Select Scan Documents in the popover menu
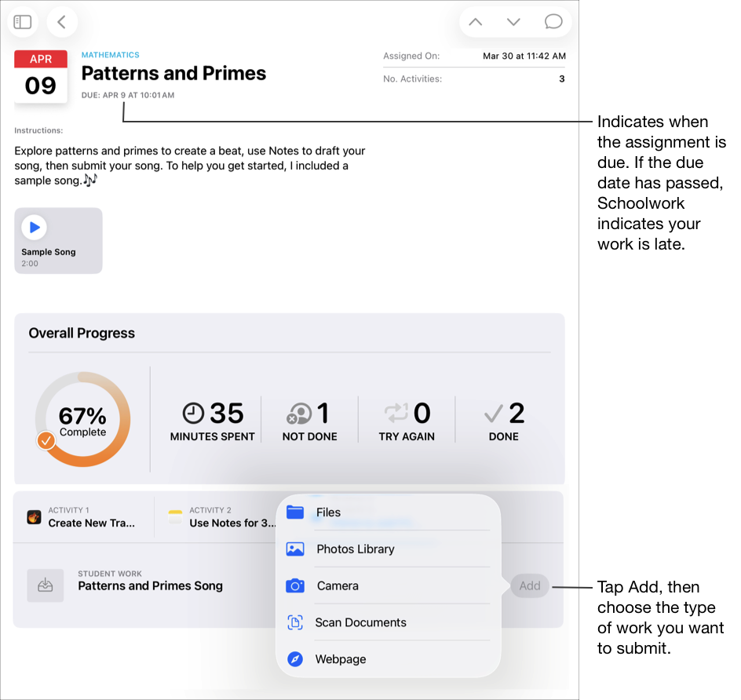The image size is (741, 700). [x=360, y=622]
